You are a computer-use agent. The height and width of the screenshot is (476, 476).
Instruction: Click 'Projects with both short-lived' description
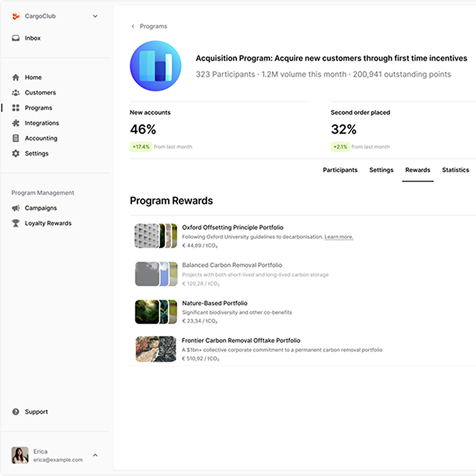[x=255, y=275]
